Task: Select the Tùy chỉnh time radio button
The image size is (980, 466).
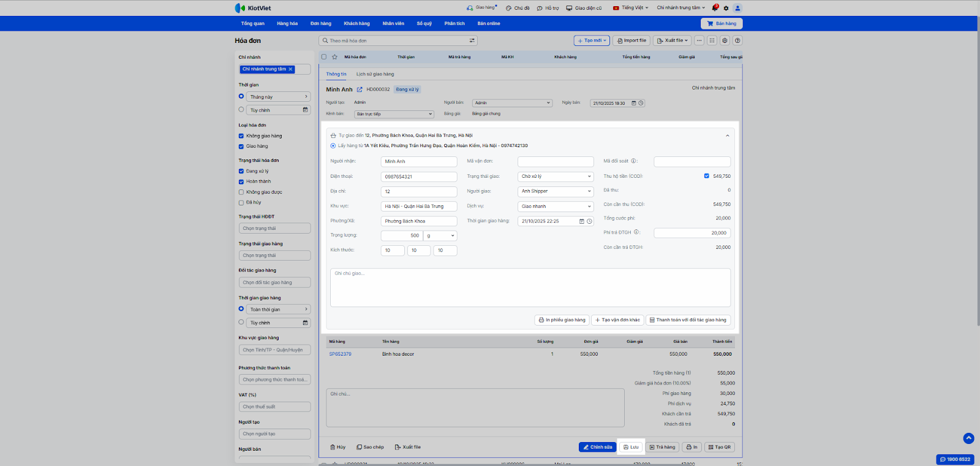Action: [x=241, y=110]
